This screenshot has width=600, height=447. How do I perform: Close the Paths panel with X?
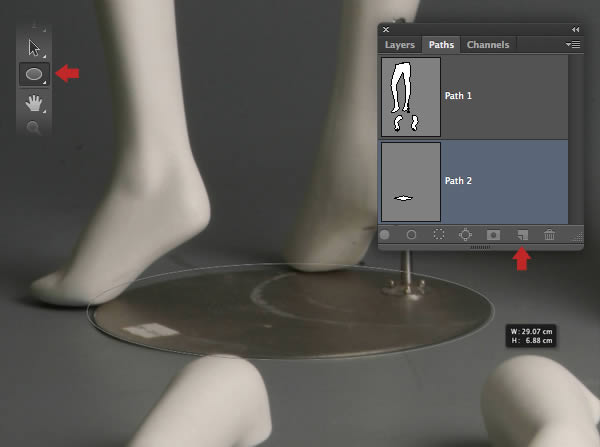(386, 29)
